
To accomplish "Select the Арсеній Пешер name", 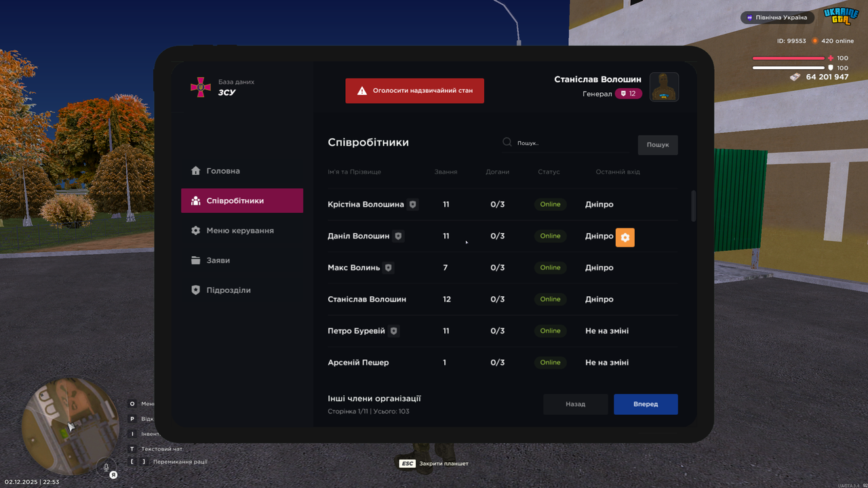I will coord(358,363).
